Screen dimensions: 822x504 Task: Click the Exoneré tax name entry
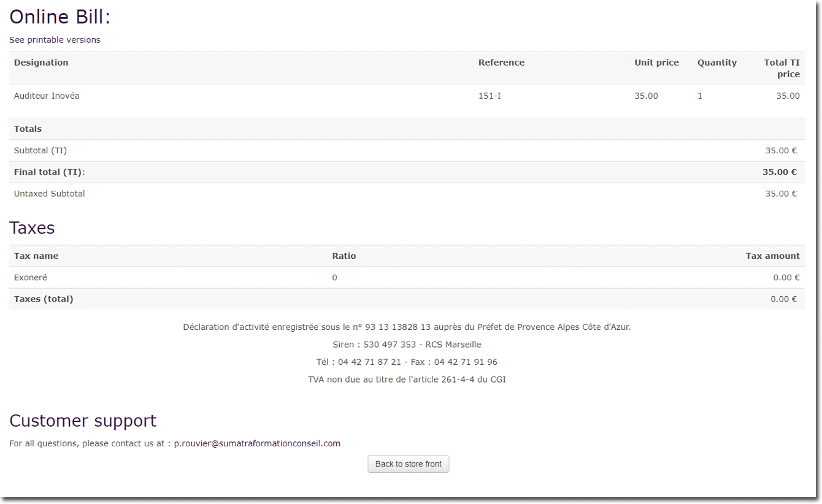(31, 278)
